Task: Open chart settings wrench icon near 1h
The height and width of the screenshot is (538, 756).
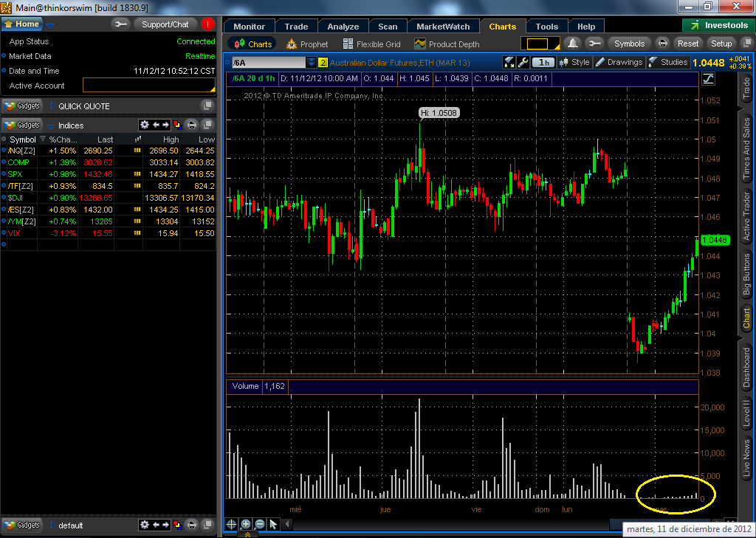Action: (523, 62)
